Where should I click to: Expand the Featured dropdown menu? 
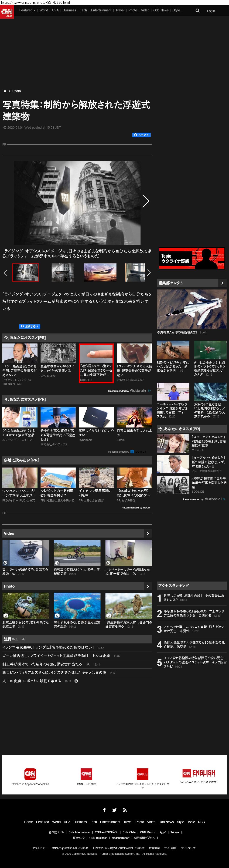(x=27, y=10)
